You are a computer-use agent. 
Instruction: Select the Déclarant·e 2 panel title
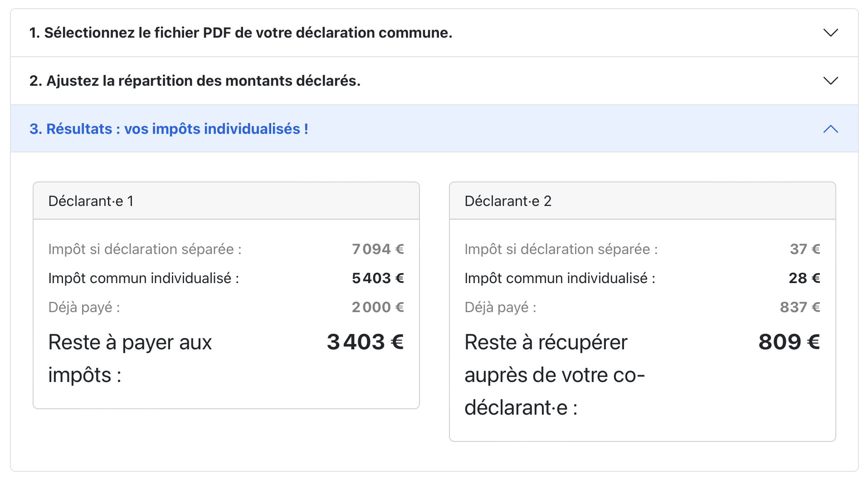[508, 201]
